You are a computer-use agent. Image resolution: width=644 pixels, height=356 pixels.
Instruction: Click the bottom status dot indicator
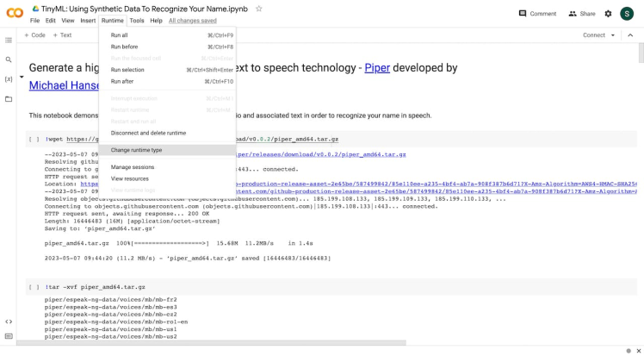(629, 351)
